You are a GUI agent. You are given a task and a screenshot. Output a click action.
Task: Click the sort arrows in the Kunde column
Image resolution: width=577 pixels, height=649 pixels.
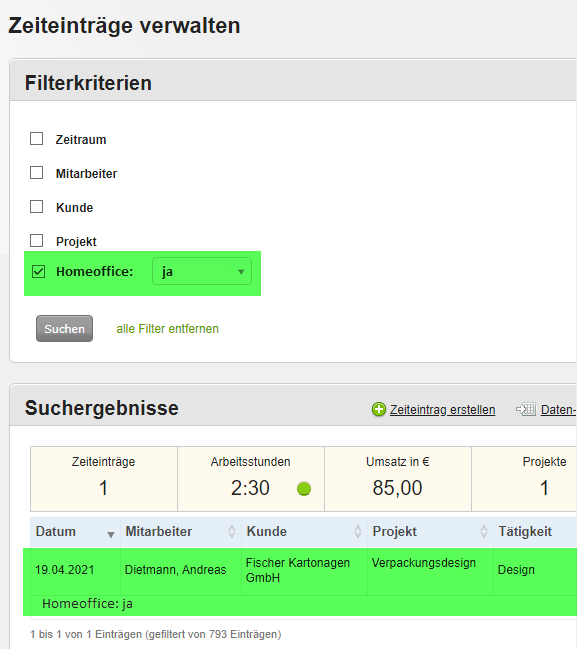(358, 531)
